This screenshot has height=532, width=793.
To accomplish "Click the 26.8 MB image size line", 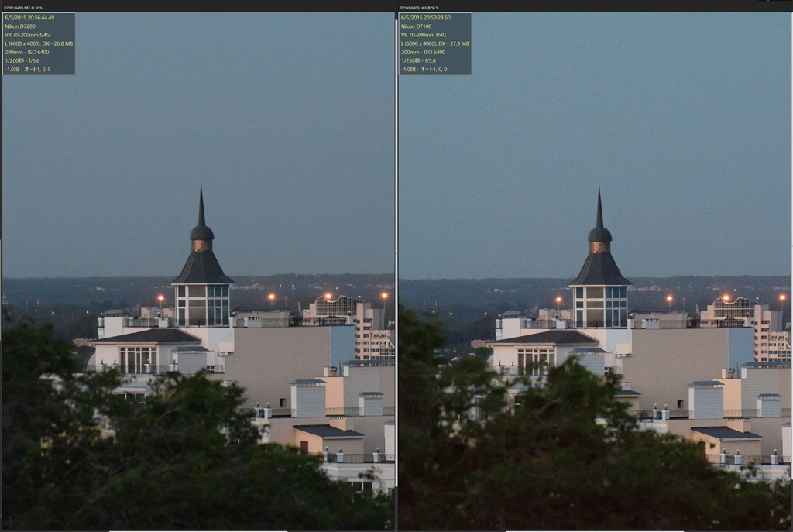I will click(39, 43).
